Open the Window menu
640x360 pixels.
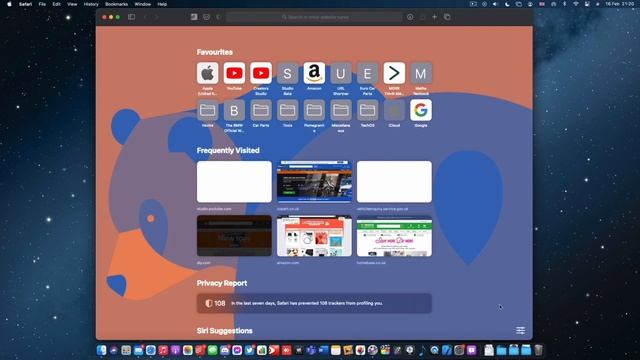(142, 4)
